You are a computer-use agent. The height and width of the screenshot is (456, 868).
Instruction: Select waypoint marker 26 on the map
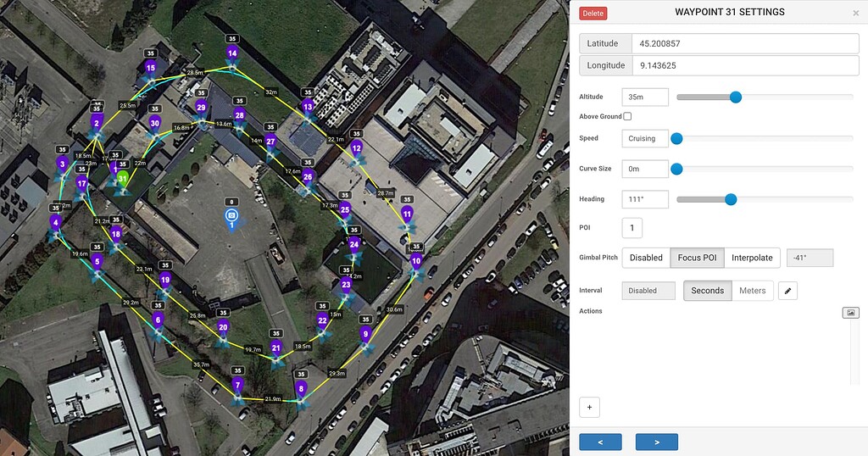coord(308,178)
